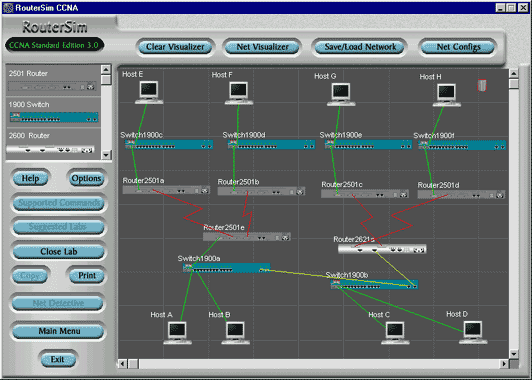Select the Host D computer icon
This screenshot has width=532, height=380.
(473, 332)
